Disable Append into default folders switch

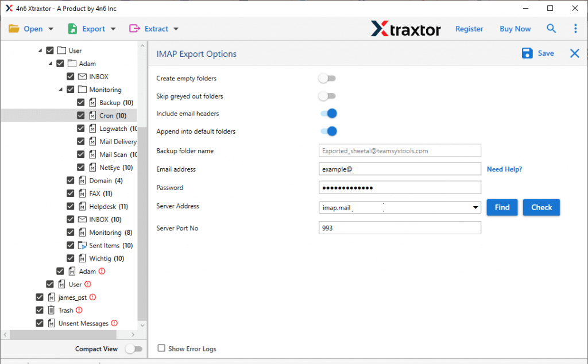(328, 131)
